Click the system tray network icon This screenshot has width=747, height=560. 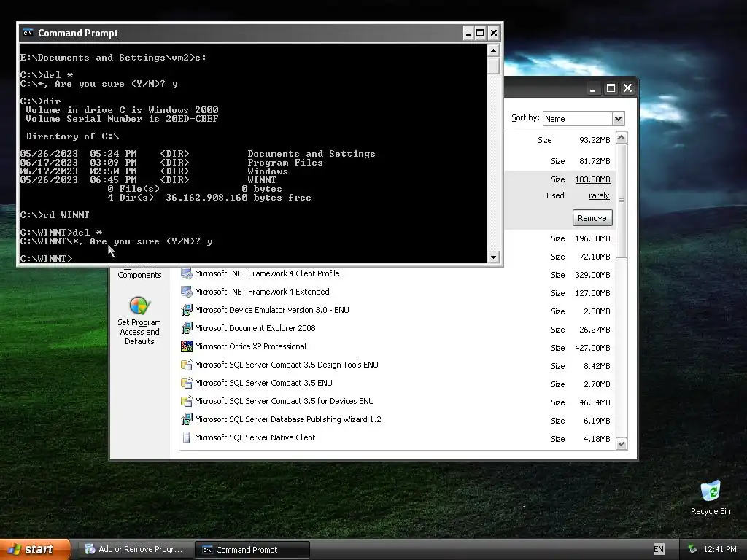[692, 549]
